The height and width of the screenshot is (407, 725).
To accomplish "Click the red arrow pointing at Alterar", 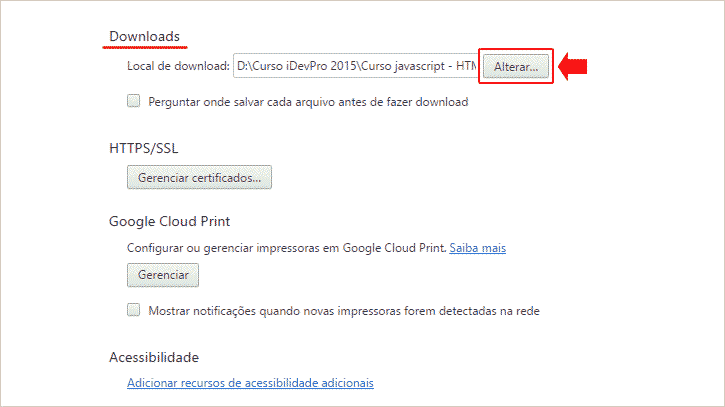I will pos(572,67).
